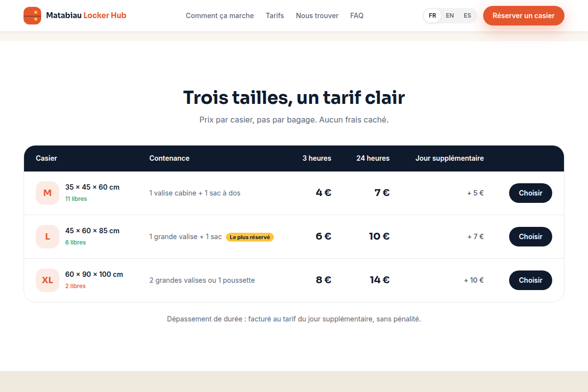Click the + 10 € extra day price
This screenshot has width=588, height=392.
click(474, 280)
